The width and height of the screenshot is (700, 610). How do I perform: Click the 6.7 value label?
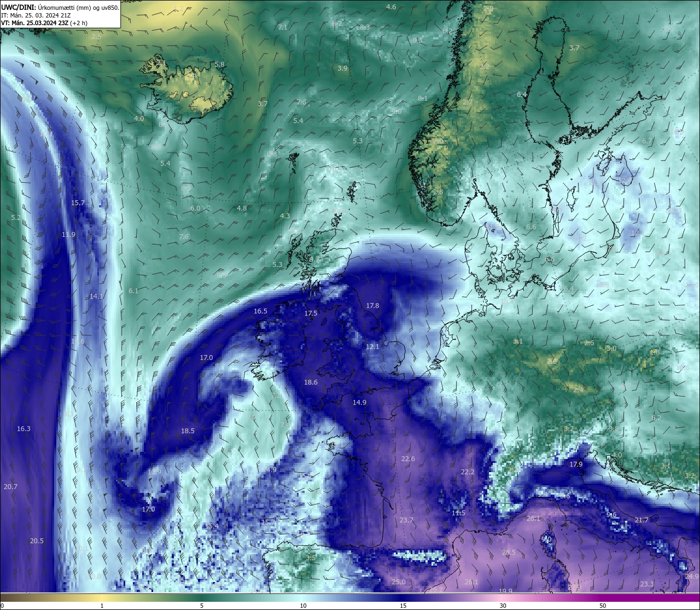(647, 141)
